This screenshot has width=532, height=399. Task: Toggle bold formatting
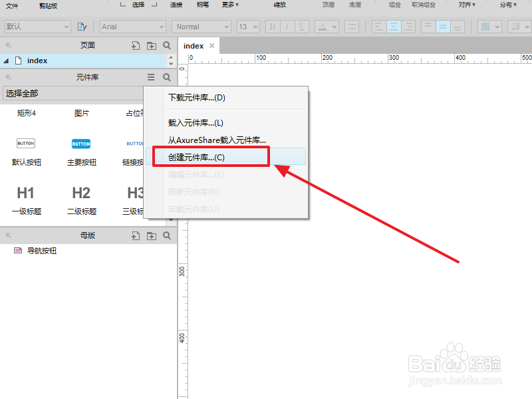[273, 27]
